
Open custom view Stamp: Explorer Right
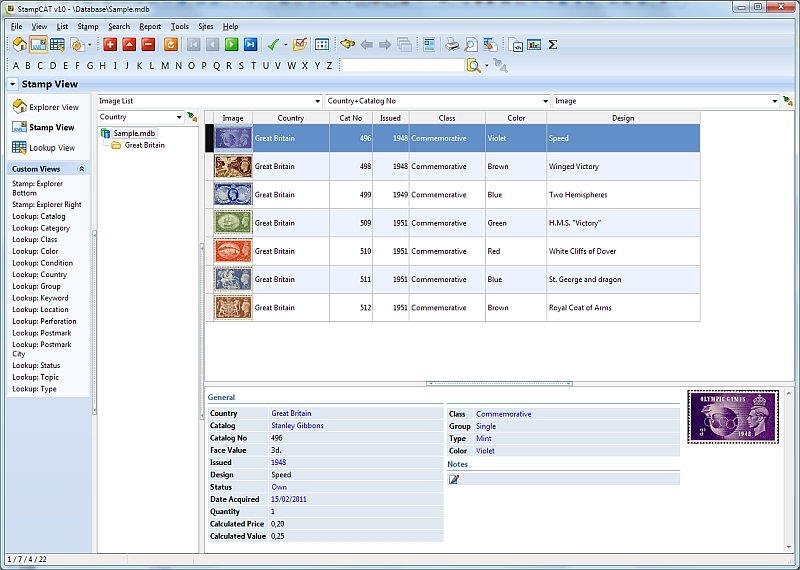(x=47, y=205)
